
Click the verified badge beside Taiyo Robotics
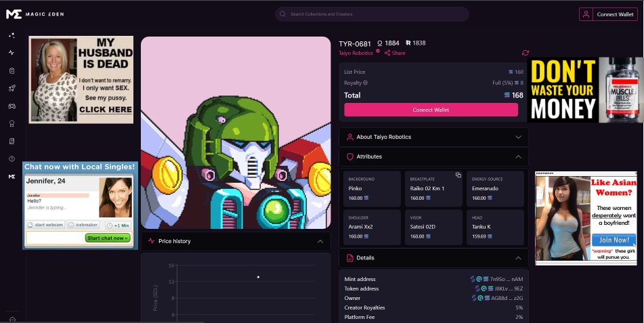pos(378,51)
